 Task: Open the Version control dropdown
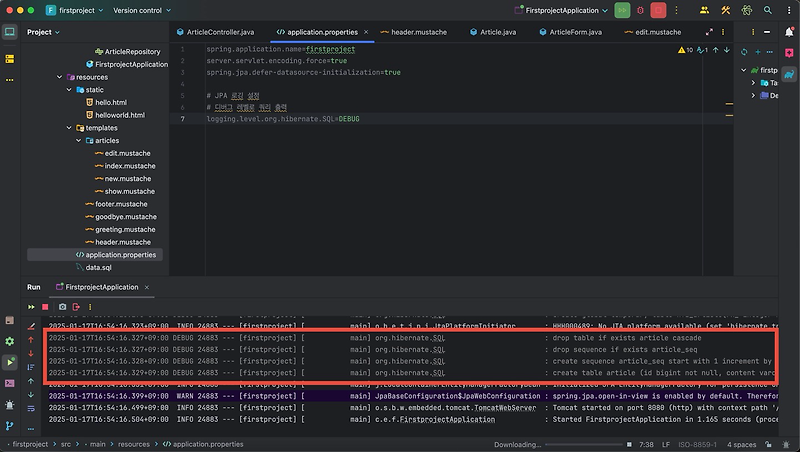[142, 10]
